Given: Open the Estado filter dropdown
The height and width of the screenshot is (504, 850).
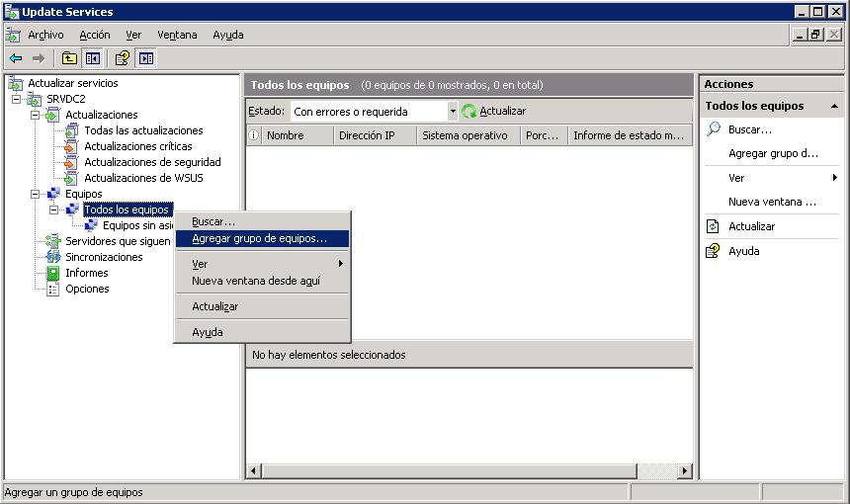Looking at the screenshot, I should (x=453, y=112).
